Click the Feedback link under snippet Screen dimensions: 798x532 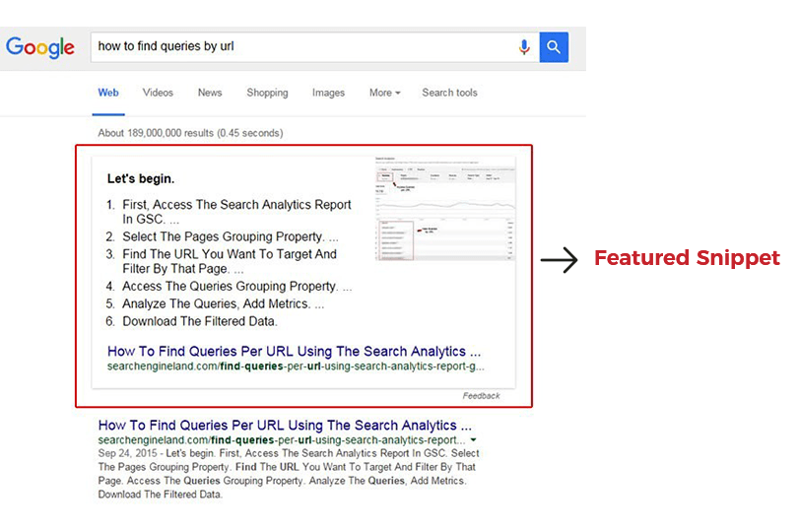tap(481, 396)
